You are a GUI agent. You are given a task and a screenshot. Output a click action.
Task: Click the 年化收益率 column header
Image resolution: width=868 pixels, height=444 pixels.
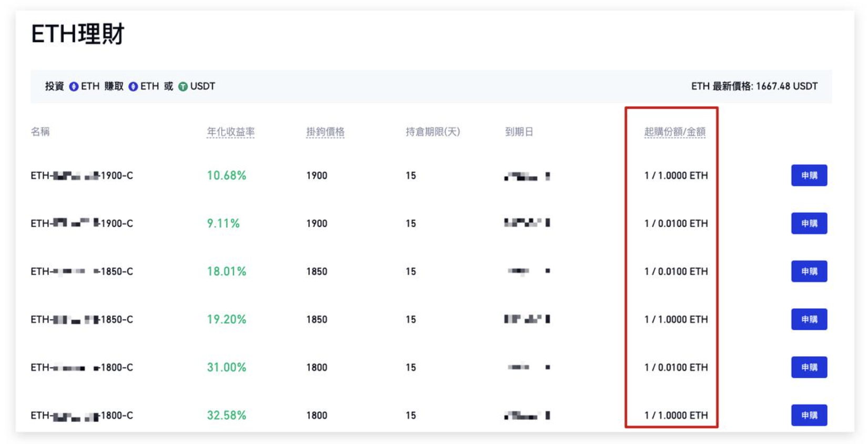(230, 132)
